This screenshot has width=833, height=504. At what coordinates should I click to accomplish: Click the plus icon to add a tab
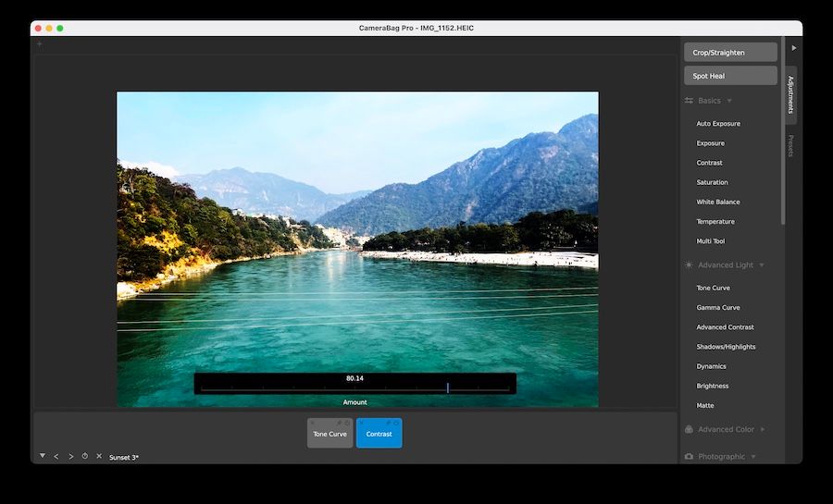pyautogui.click(x=39, y=43)
